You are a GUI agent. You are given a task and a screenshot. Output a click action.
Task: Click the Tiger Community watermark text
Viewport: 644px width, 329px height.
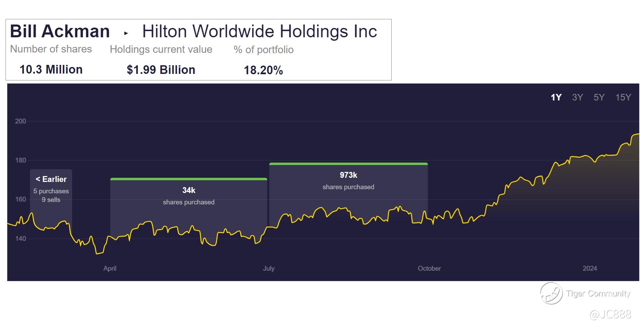[x=598, y=293]
